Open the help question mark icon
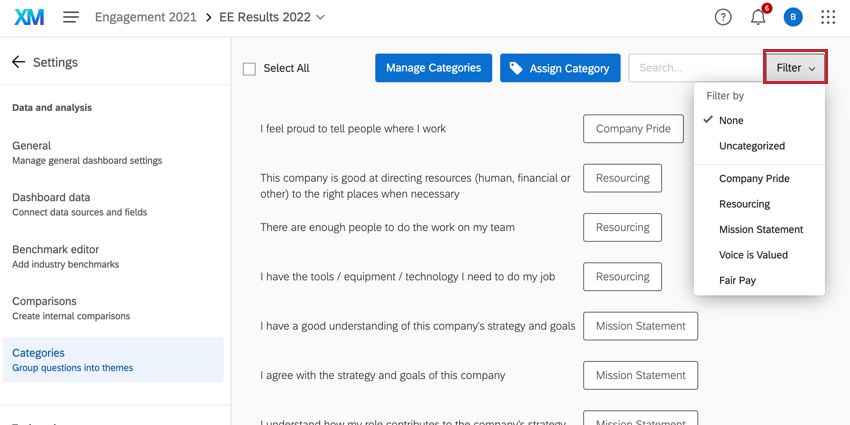The height and width of the screenshot is (425, 850). coord(723,17)
